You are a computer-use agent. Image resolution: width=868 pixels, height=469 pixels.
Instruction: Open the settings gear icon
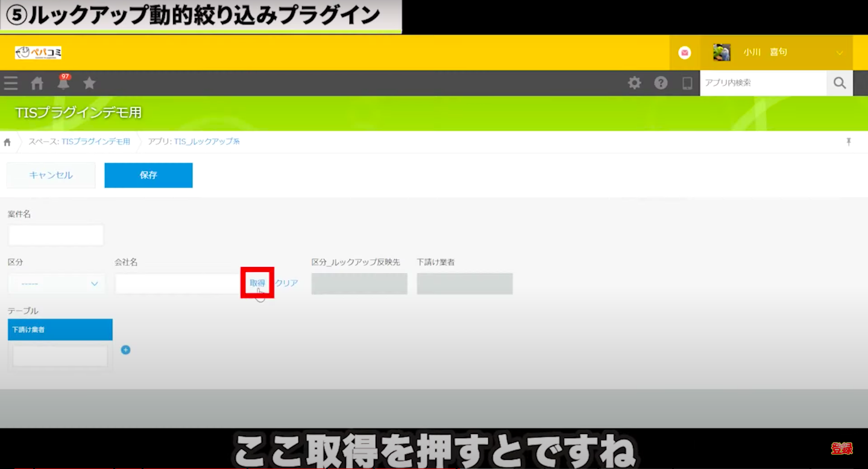click(x=635, y=83)
